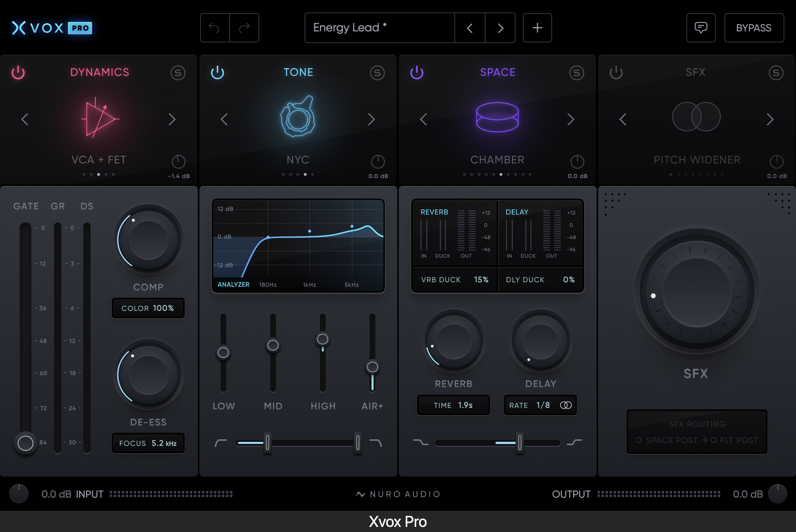Solo the Space module with its S button
The height and width of the screenshot is (532, 796).
coord(577,73)
